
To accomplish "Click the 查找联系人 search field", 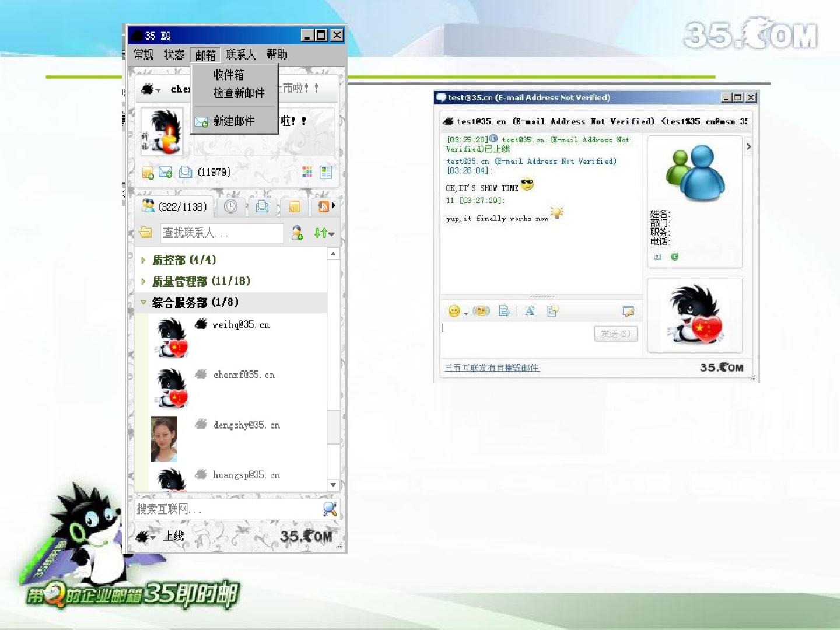I will coord(220,233).
